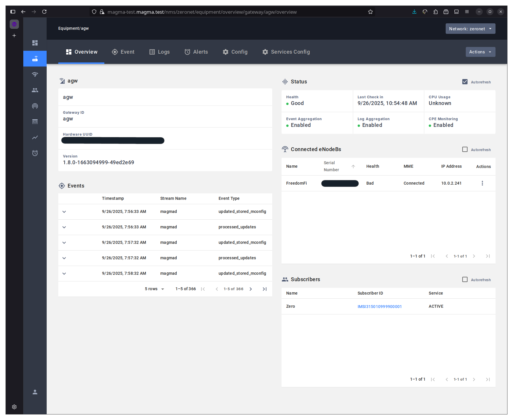
Task: Jump to the last page of Events
Action: pos(264,289)
